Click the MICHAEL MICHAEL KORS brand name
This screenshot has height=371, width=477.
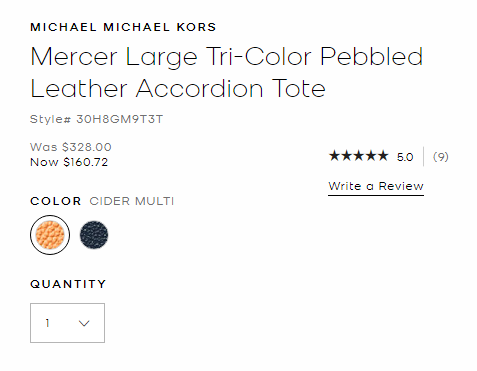(123, 27)
